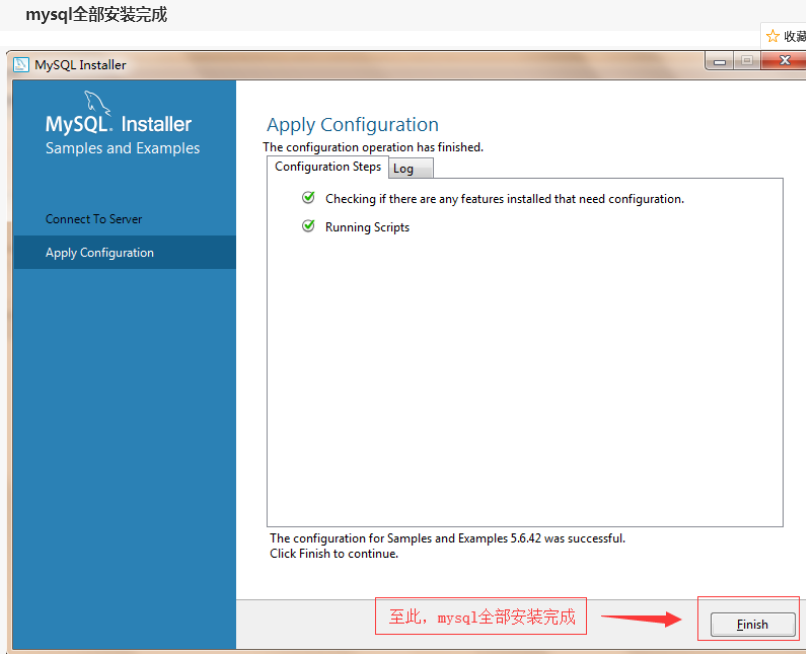Select the Configuration Steps tab
806x654 pixels.
[x=327, y=167]
